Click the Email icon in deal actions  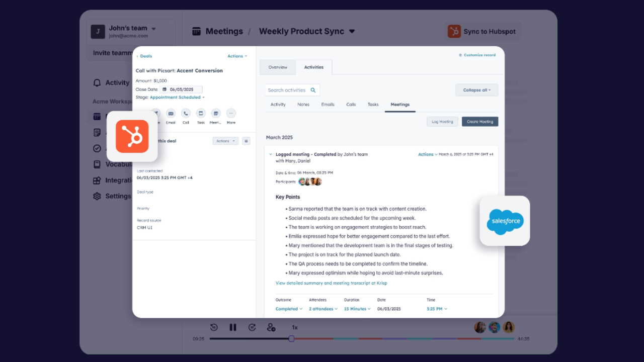[x=171, y=114]
